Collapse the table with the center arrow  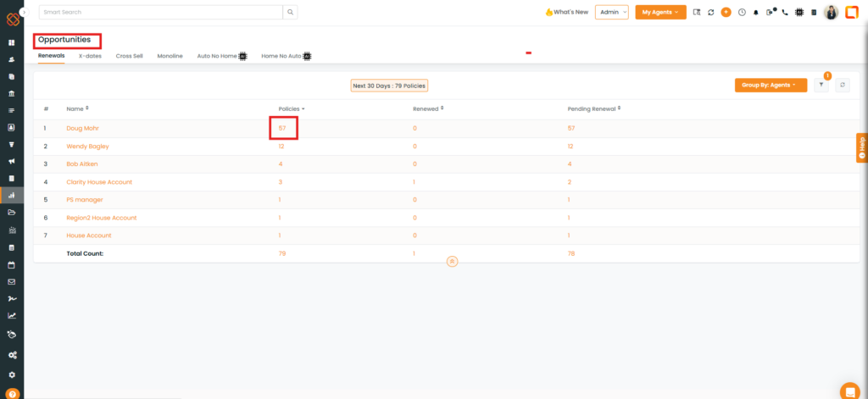click(453, 262)
